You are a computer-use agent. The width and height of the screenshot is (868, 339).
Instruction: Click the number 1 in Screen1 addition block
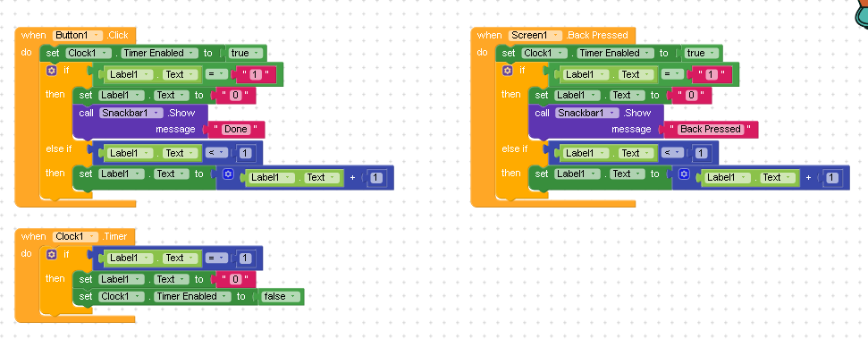(x=832, y=178)
